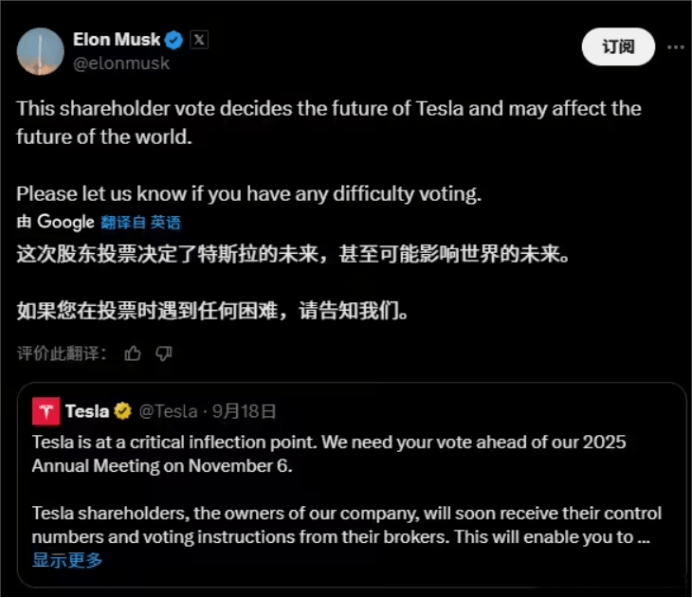Click the Chinese translated text paragraph
This screenshot has width=692, height=598.
293,282
